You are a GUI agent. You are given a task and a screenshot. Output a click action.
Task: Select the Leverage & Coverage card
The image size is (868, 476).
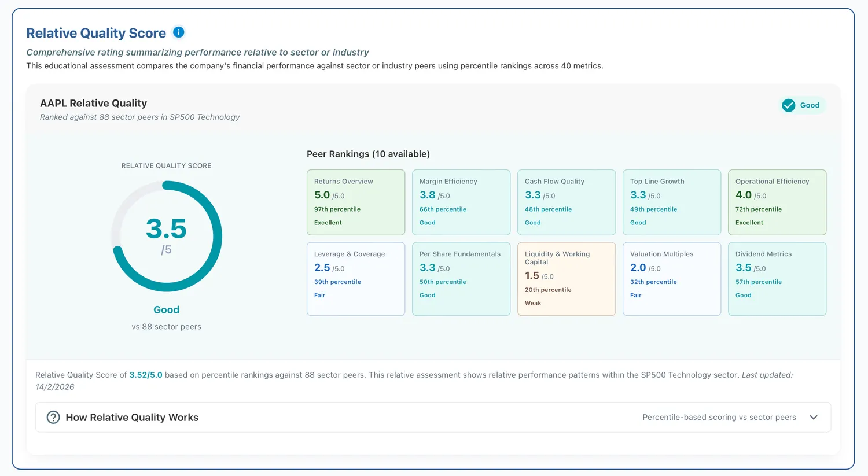tap(356, 279)
